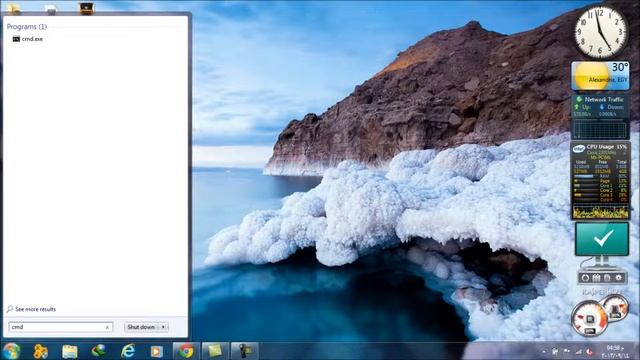
Task: Click the Programs (1) results header
Action: (x=27, y=27)
